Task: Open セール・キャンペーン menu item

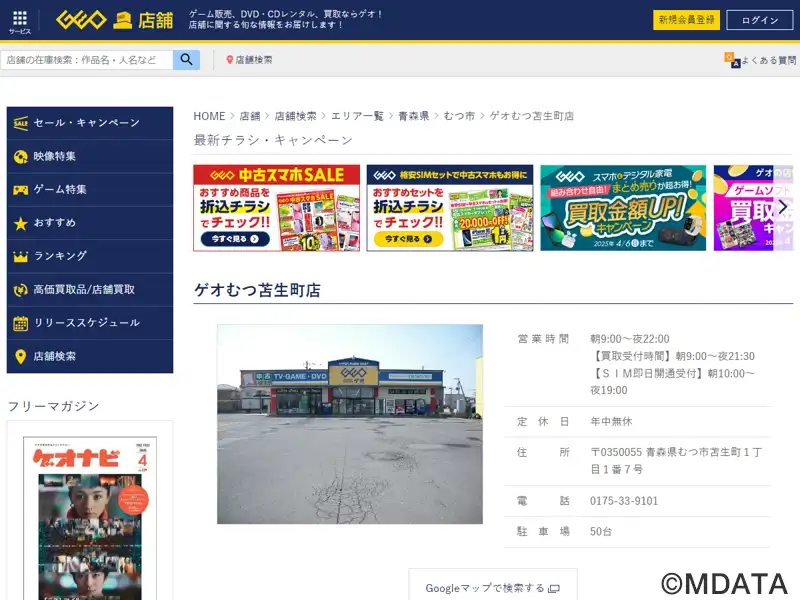Action: click(90, 123)
